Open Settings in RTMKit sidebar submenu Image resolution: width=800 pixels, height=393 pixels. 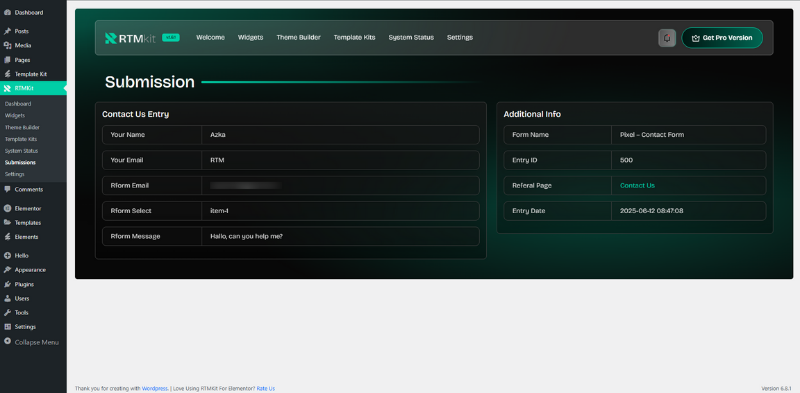(15, 174)
